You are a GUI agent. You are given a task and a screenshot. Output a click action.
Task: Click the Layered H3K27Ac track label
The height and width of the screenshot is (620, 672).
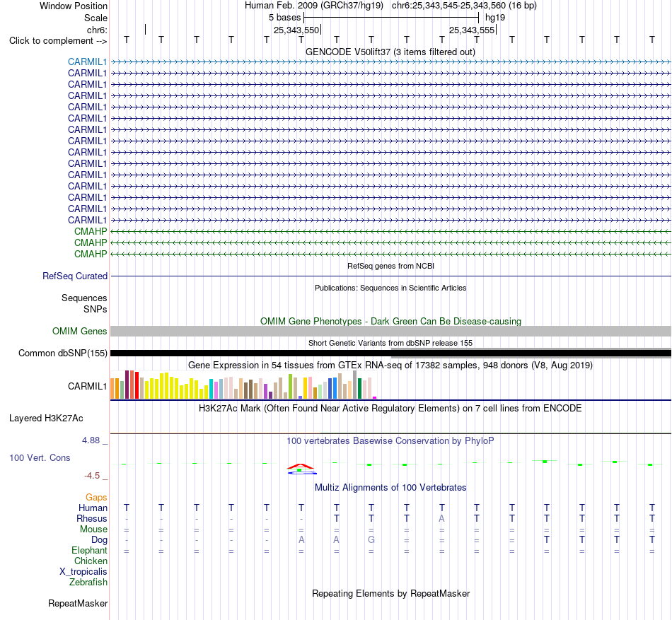46,419
